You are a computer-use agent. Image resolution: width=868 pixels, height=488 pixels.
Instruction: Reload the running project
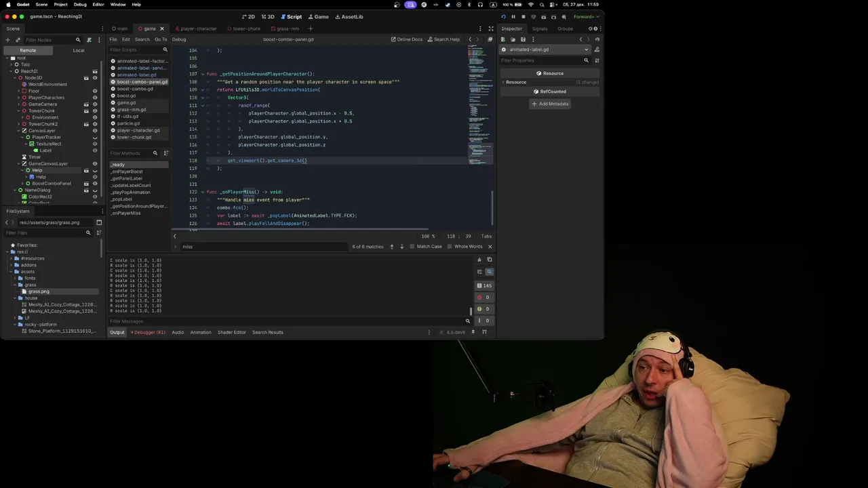[503, 16]
